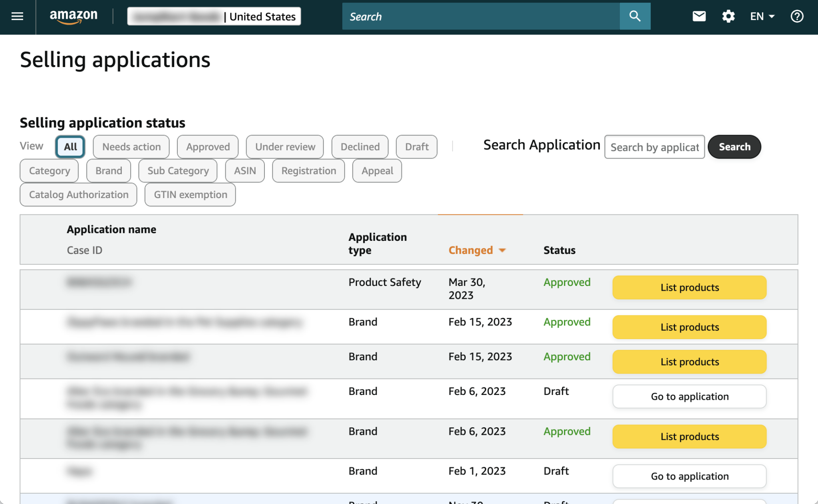Open Go to application for the Feb 1 draft
Image resolution: width=818 pixels, height=504 pixels.
[689, 476]
